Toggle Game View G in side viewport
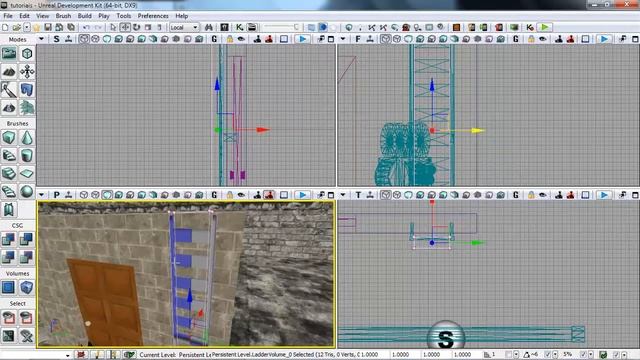The width and height of the screenshot is (640, 360). click(214, 39)
